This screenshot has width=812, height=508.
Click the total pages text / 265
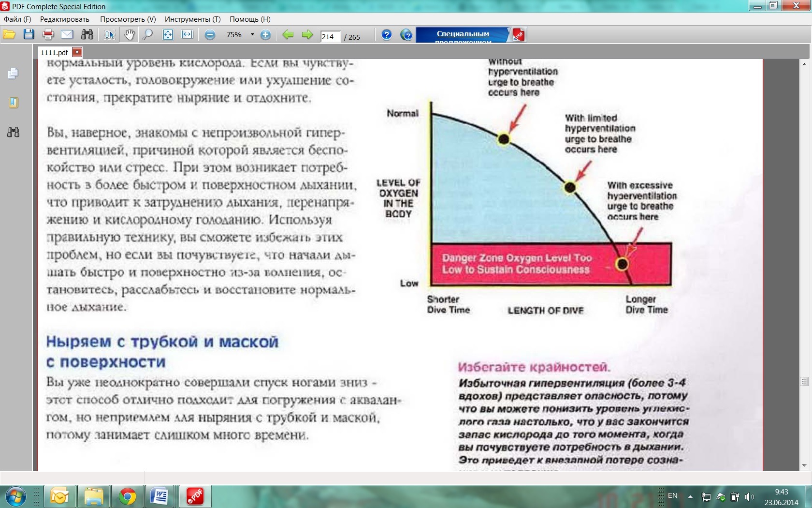click(x=352, y=37)
